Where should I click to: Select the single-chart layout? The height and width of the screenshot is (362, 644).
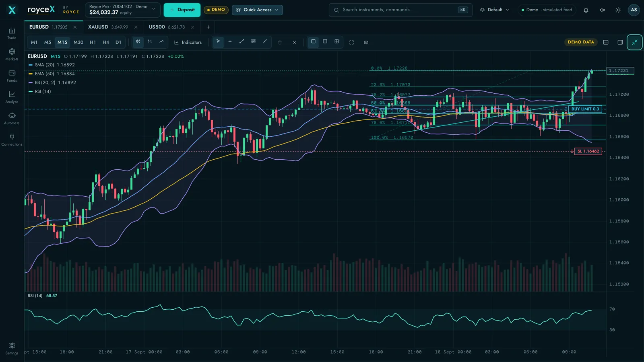(x=313, y=42)
